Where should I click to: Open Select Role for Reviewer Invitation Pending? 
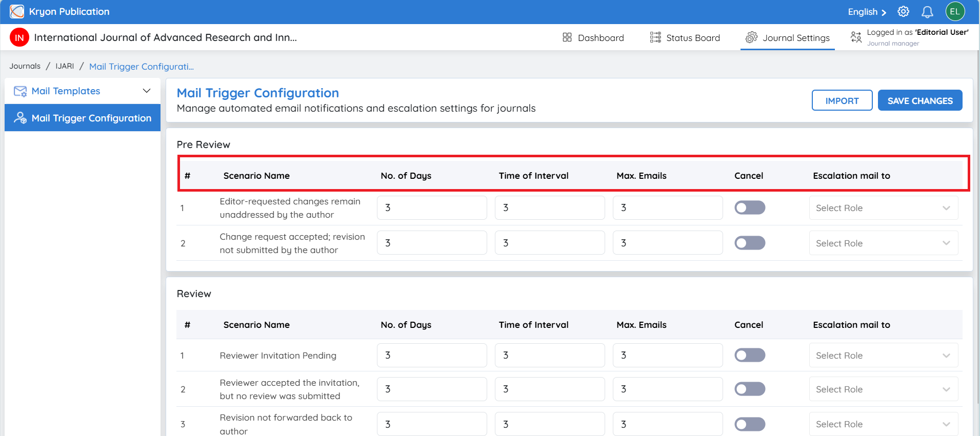pos(884,356)
